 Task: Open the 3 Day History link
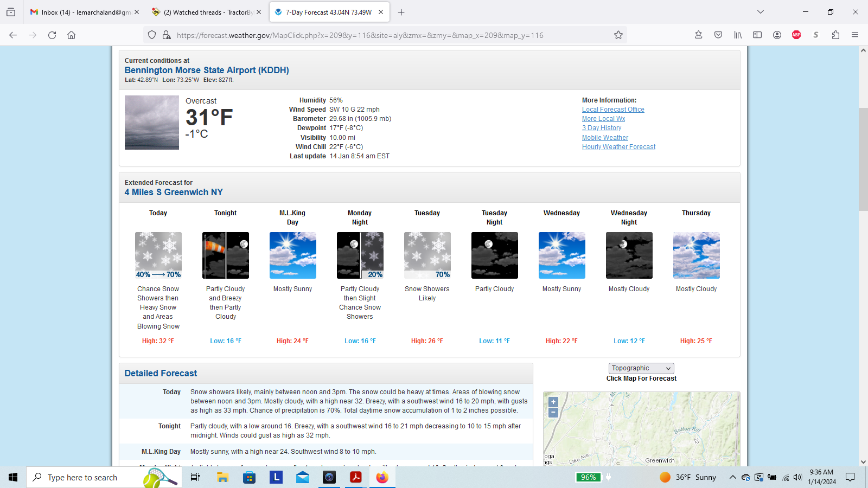coord(602,128)
